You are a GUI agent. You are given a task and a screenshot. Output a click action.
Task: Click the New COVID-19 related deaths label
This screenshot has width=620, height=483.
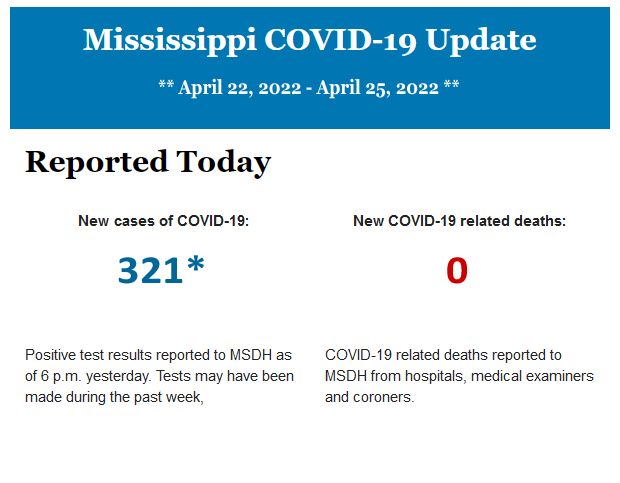click(x=459, y=221)
